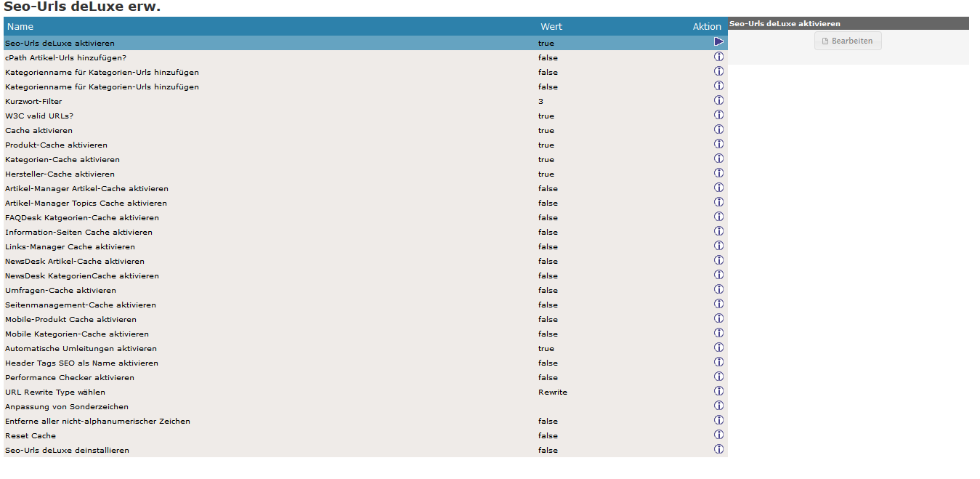Select the 'Kurzwort-Filter' setting name

[x=33, y=102]
